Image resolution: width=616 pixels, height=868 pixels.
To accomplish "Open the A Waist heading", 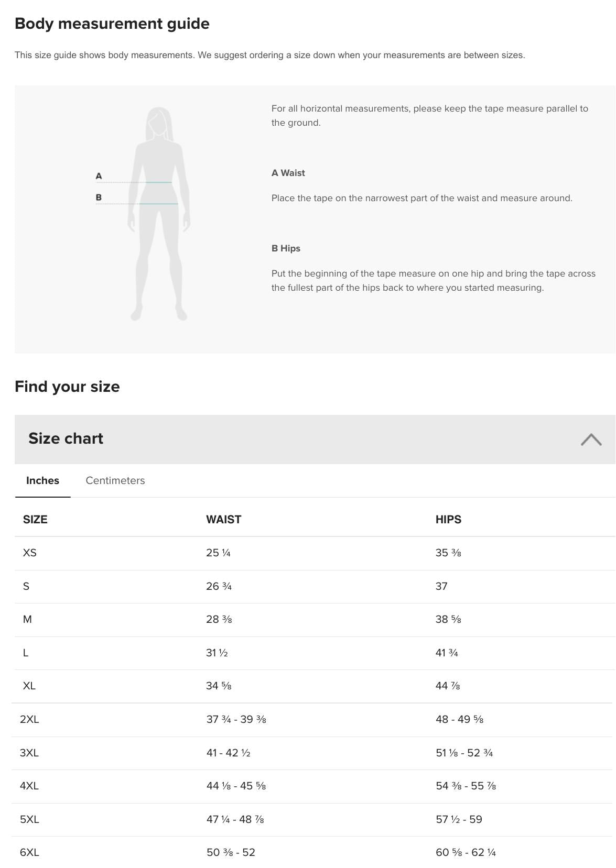I will coord(288,172).
